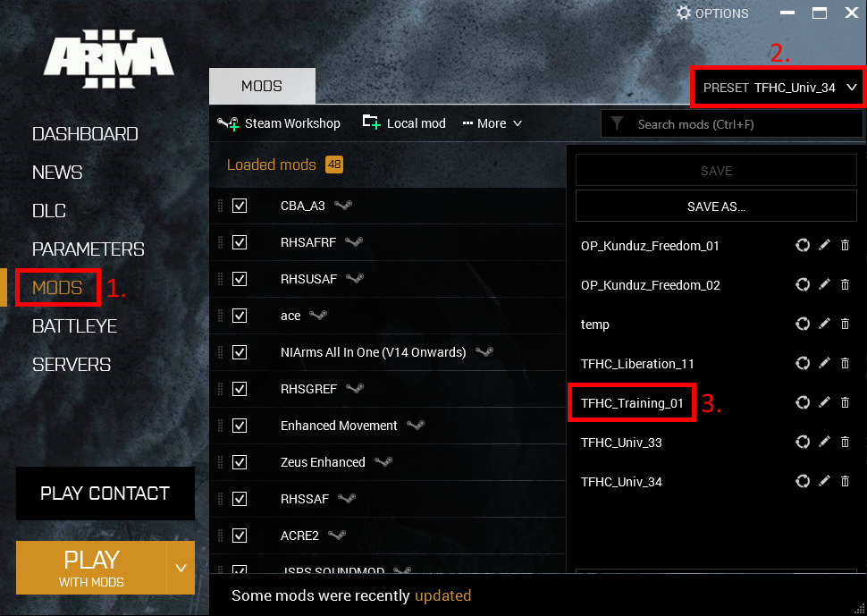The image size is (867, 616).
Task: Rename OP_Kunduz_Freedom_01 preset with pencil icon
Action: click(824, 245)
